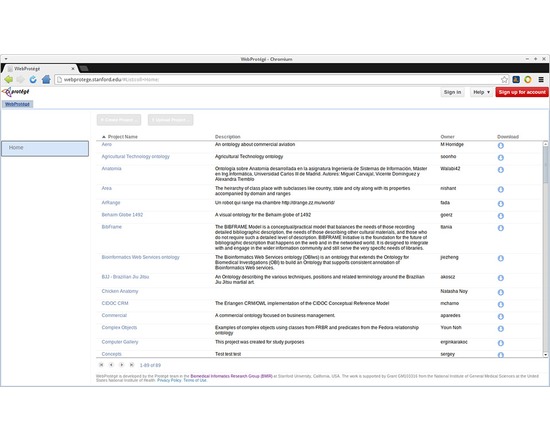Bookmark the page with the star icon

click(x=504, y=80)
